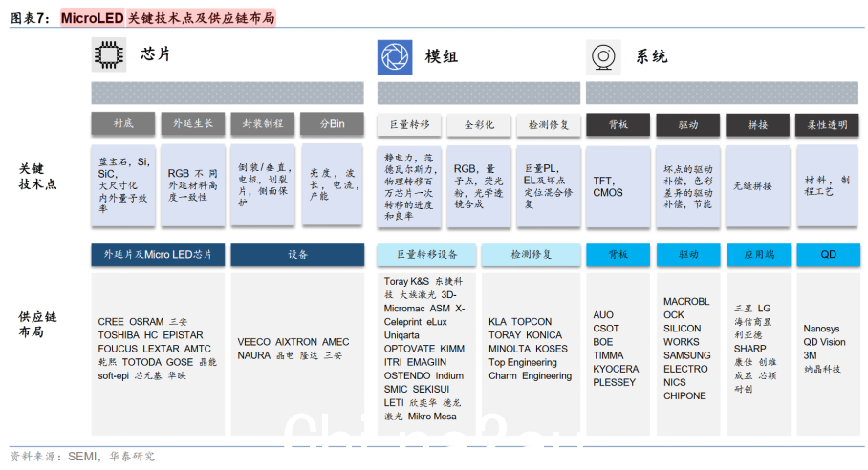868x470 pixels.
Task: Select the dark 背板 header box
Action: (618, 125)
